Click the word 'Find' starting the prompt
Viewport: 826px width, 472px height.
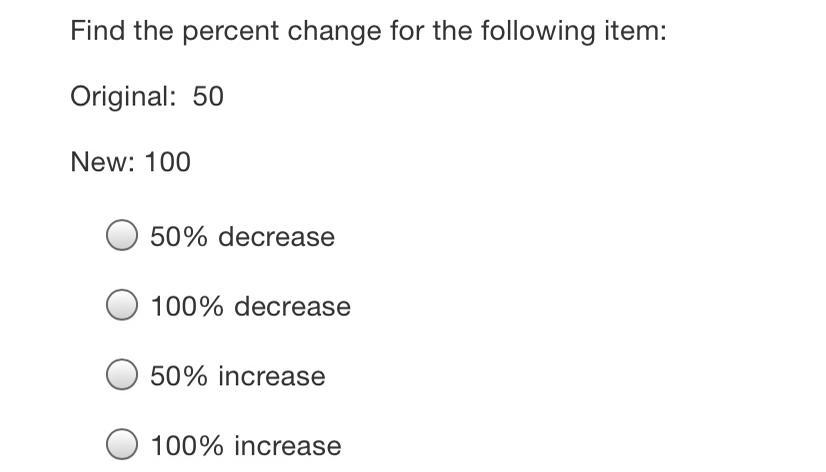[x=98, y=31]
